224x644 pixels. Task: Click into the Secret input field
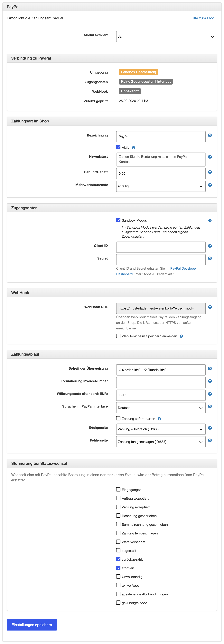[161, 260]
